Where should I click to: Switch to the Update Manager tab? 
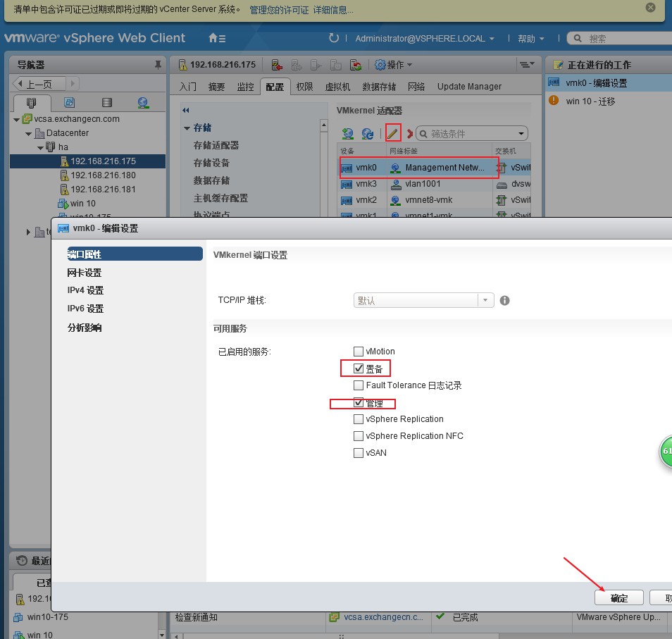click(x=469, y=87)
